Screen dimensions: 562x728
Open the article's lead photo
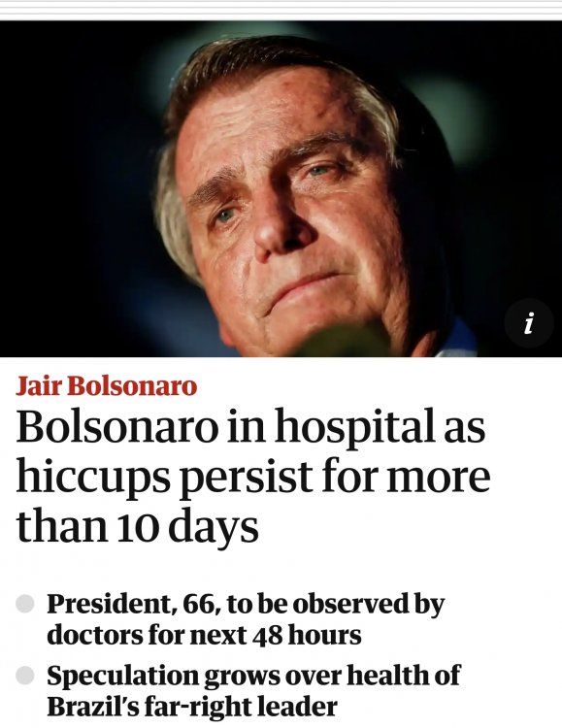pos(281,189)
